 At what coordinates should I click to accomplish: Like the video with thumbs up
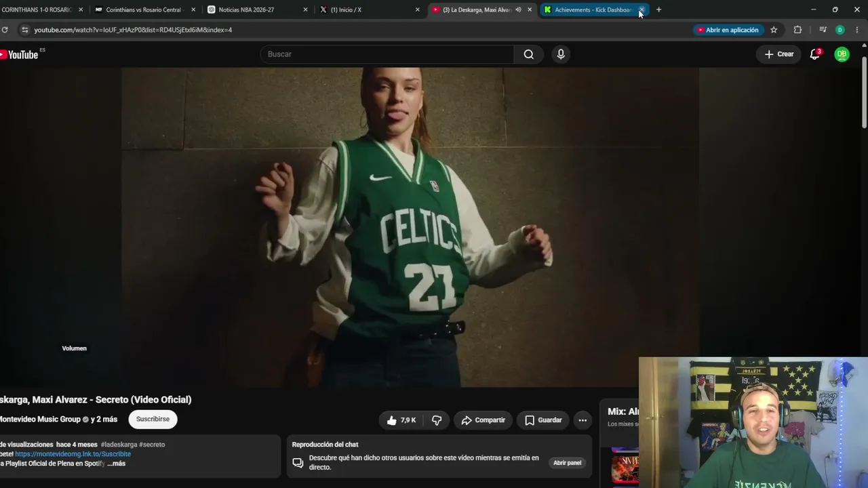click(401, 420)
